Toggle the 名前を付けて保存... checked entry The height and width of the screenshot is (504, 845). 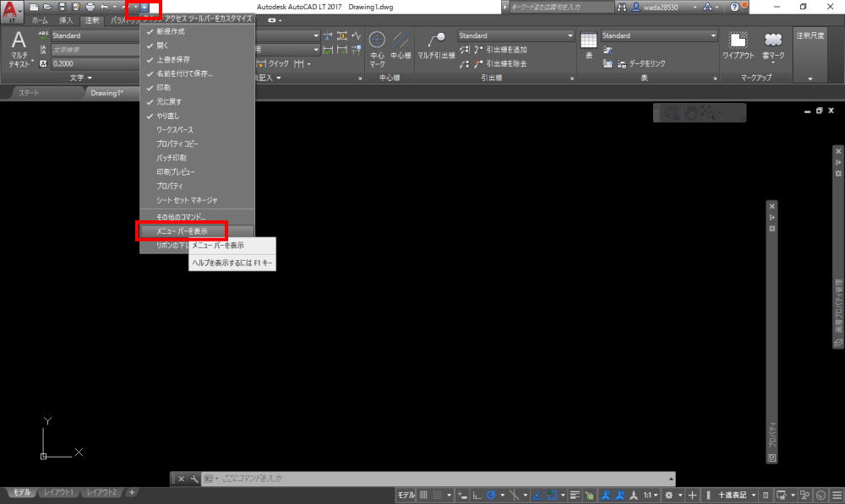click(x=197, y=73)
